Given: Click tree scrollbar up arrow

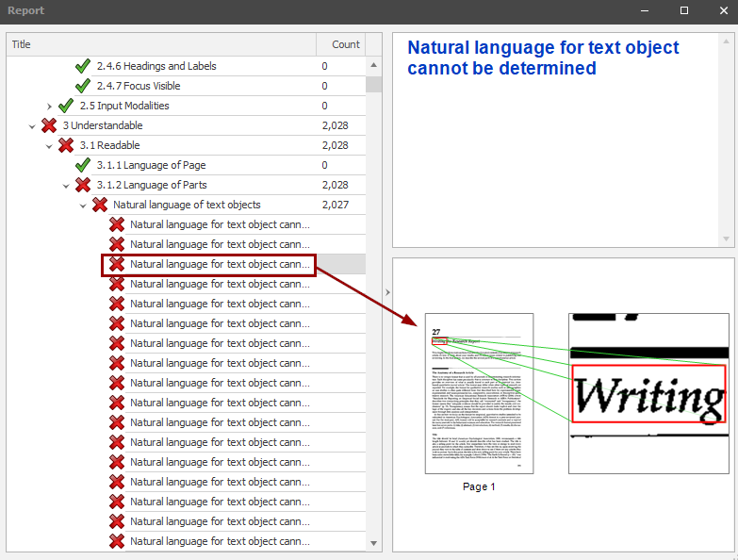Looking at the screenshot, I should [x=373, y=65].
